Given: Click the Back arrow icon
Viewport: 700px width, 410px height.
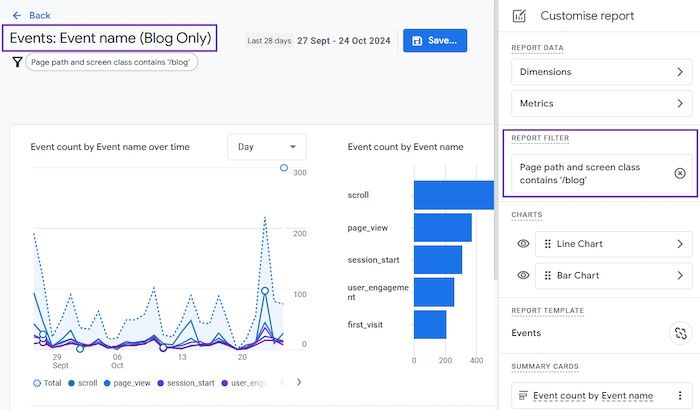Looking at the screenshot, I should (17, 16).
